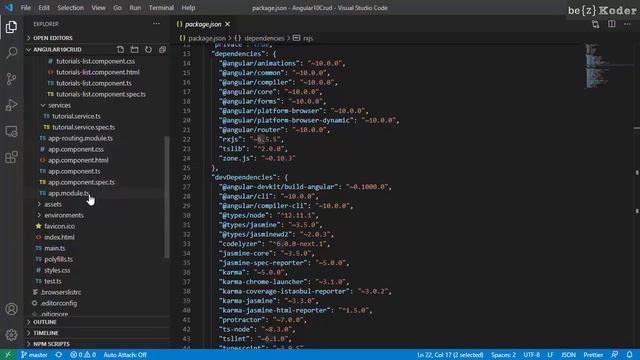640x360 pixels.
Task: Open the Terminal menu
Action: pyautogui.click(x=161, y=8)
